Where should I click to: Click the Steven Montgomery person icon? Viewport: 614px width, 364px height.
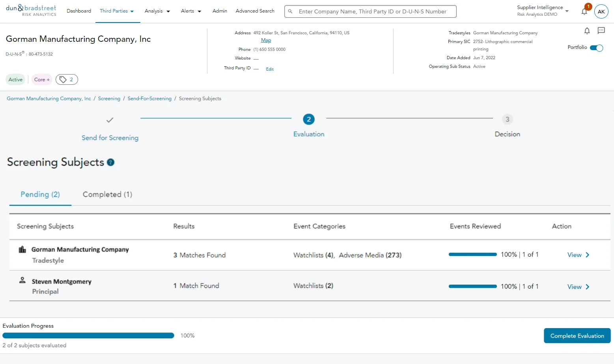(x=22, y=280)
